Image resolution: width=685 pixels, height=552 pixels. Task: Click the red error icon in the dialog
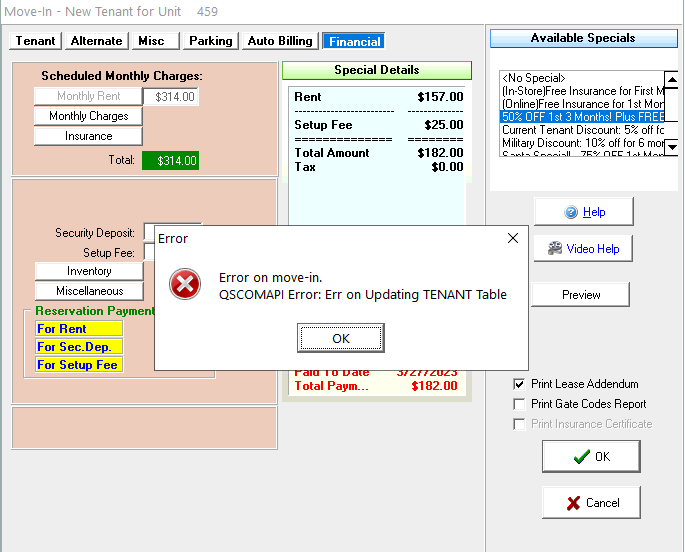185,284
